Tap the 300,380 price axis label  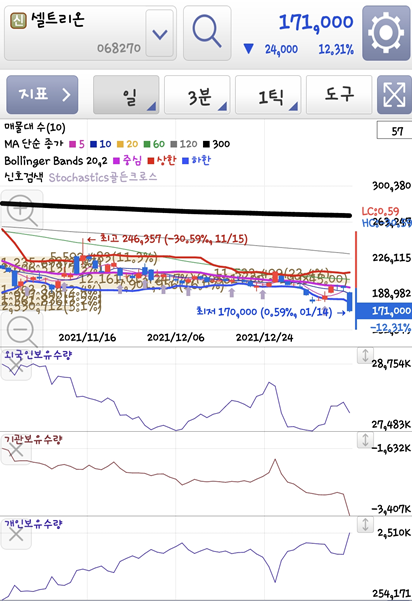pyautogui.click(x=392, y=186)
